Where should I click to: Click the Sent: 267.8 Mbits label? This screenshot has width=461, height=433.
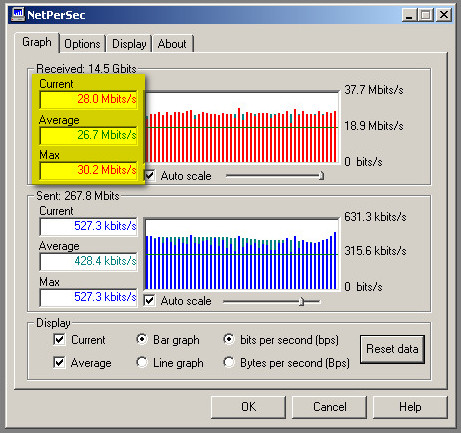coord(78,196)
